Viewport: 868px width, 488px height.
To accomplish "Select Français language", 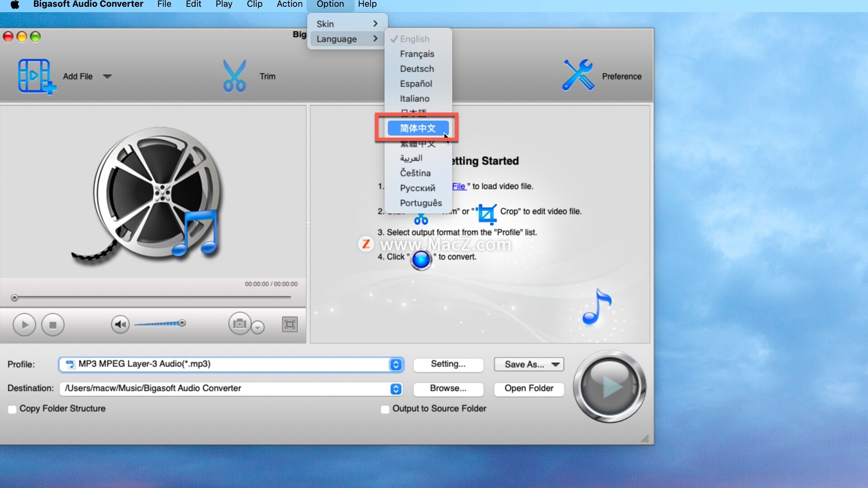I will [418, 54].
